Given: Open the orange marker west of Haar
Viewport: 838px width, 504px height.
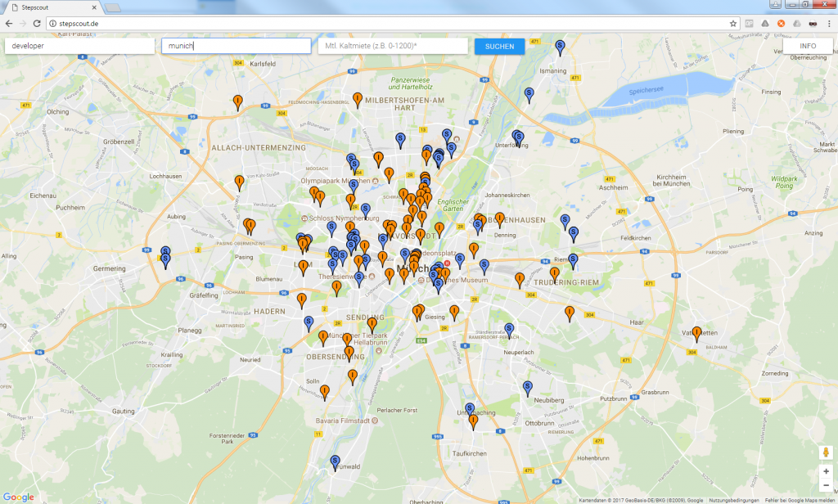Looking at the screenshot, I should [x=570, y=313].
